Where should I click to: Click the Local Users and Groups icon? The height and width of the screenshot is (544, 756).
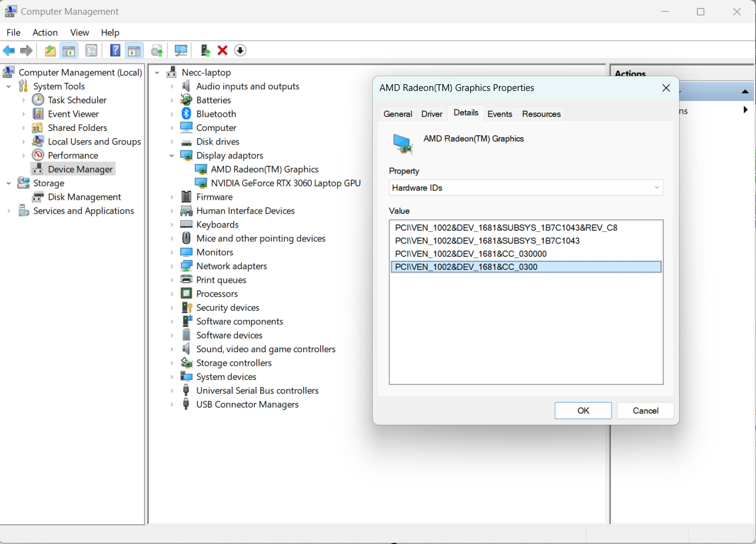[38, 141]
